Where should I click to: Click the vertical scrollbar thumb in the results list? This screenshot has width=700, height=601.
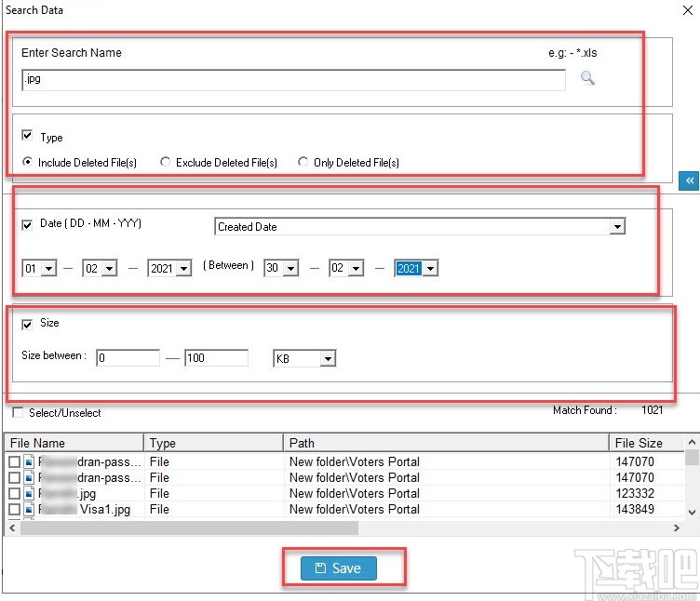(x=692, y=458)
